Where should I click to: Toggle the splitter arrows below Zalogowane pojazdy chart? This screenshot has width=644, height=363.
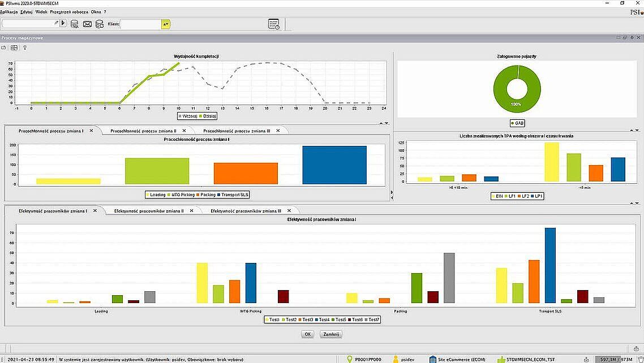click(634, 131)
